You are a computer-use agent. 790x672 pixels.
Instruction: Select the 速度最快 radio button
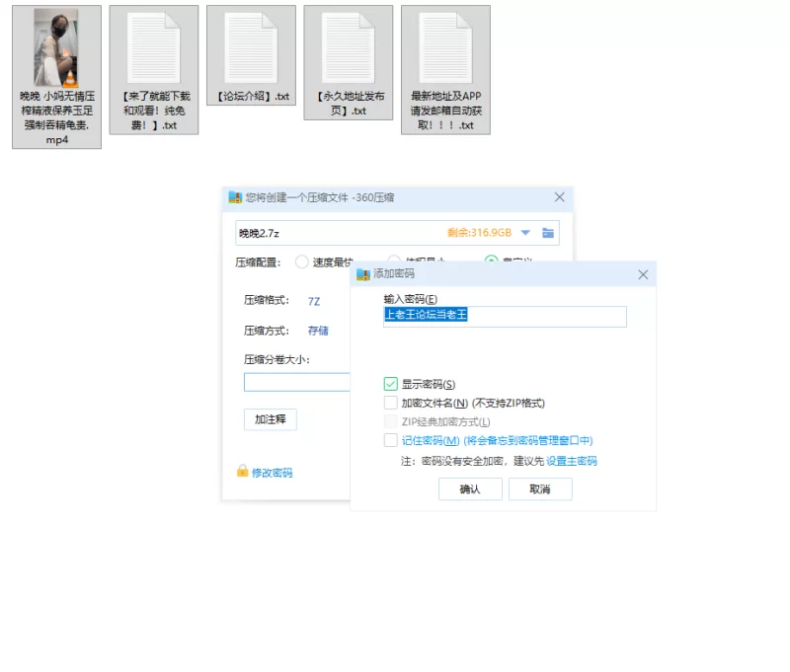pos(301,261)
